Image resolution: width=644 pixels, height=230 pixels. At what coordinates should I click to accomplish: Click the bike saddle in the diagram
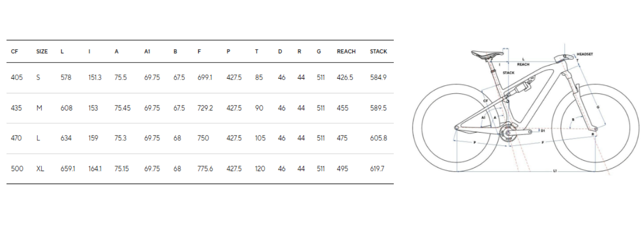tap(483, 54)
